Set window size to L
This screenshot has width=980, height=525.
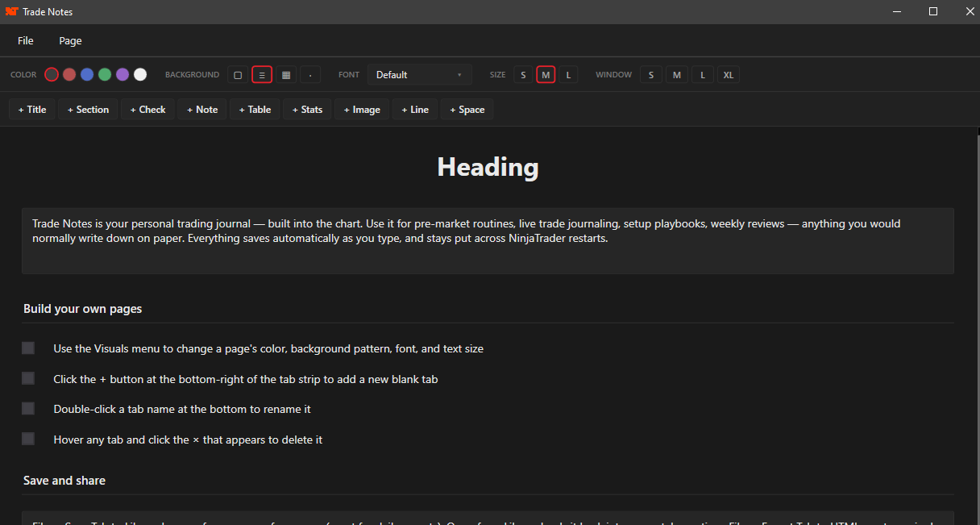pyautogui.click(x=703, y=75)
